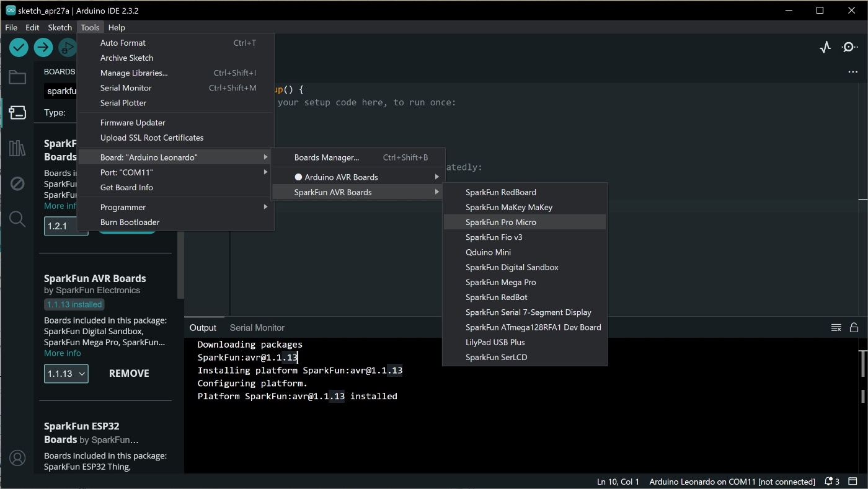Choose SparkFun Serial 7-Segment Display board
The width and height of the screenshot is (868, 489).
525,312
